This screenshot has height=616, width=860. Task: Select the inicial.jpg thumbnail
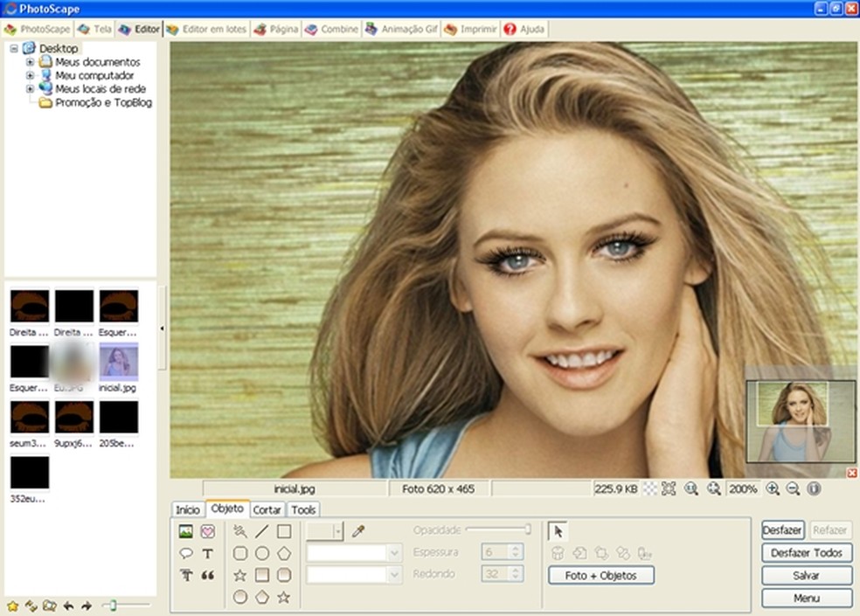[118, 360]
